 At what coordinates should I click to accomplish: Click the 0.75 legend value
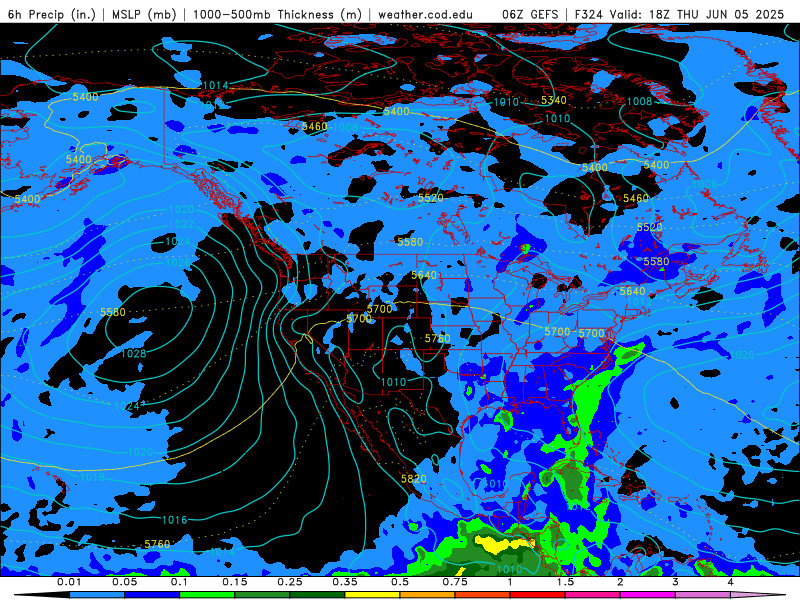pos(455,582)
